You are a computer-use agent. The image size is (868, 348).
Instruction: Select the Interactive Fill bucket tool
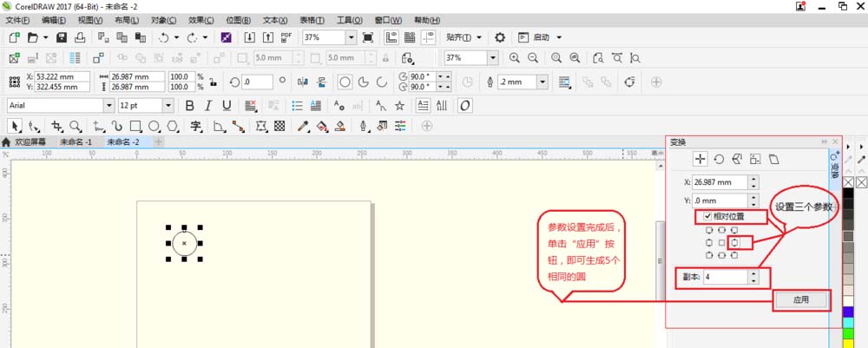322,126
